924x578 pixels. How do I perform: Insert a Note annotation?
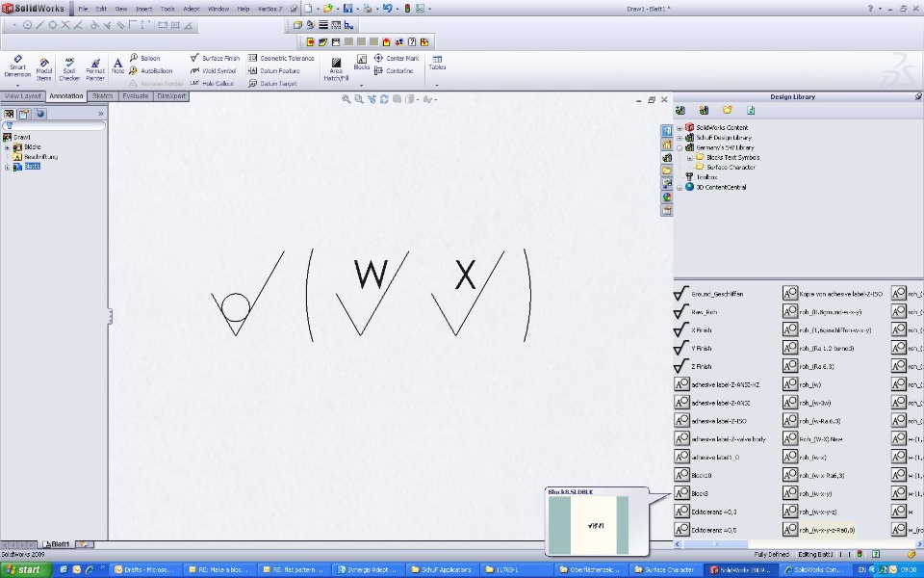pyautogui.click(x=117, y=66)
